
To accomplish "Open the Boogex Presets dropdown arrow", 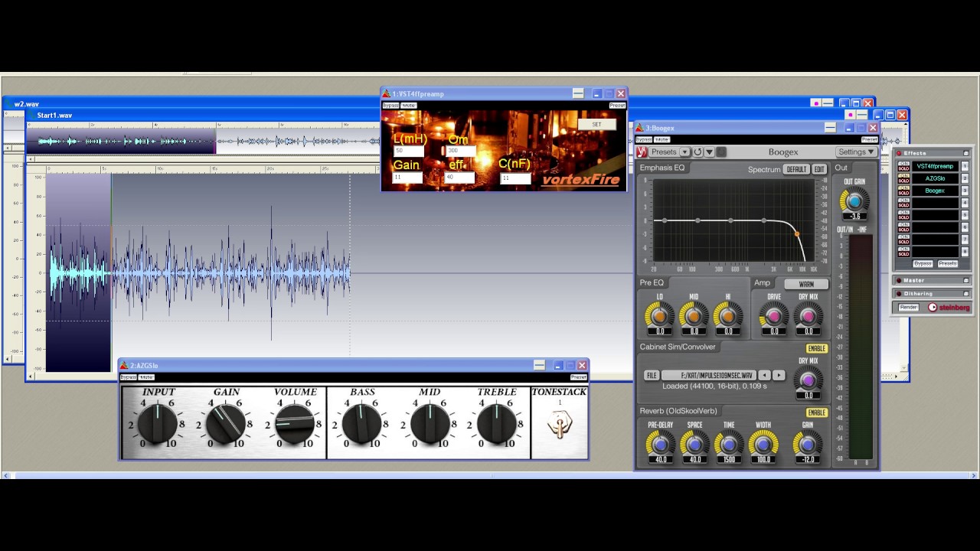I will 685,152.
